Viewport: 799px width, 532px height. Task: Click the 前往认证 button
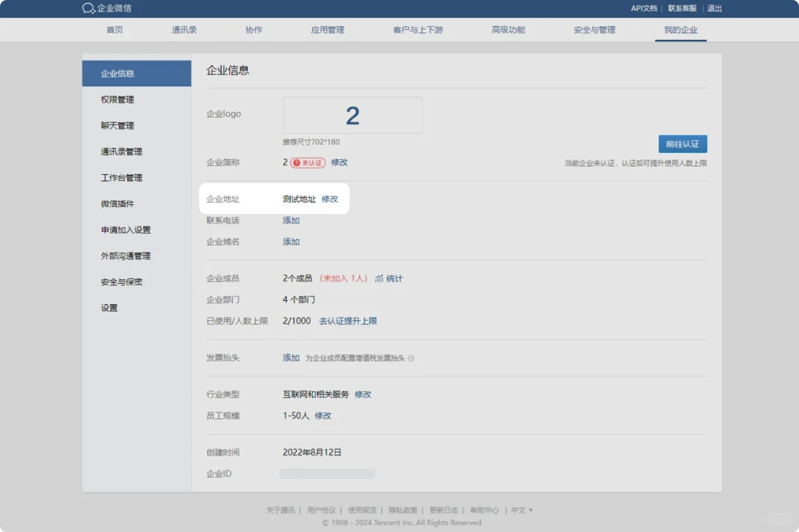682,144
